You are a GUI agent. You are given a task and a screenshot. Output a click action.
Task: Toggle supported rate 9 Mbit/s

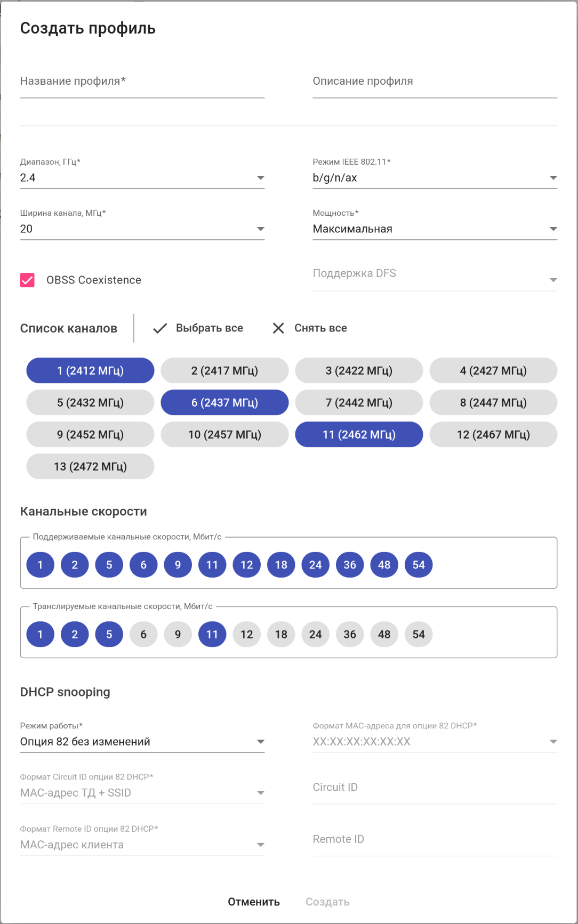pos(178,565)
